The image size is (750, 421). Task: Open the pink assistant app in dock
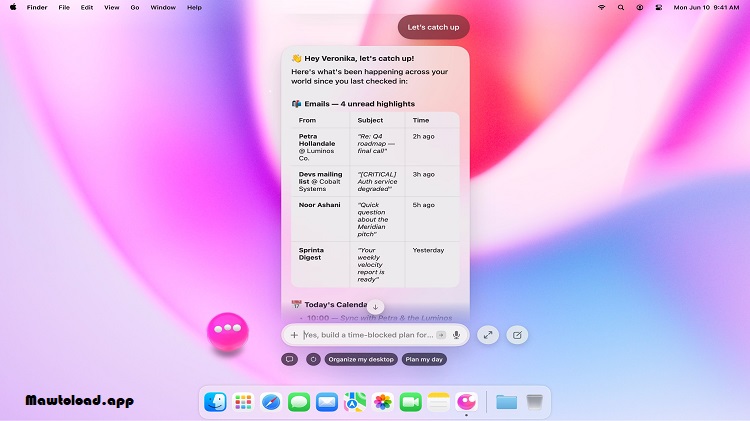click(x=466, y=402)
